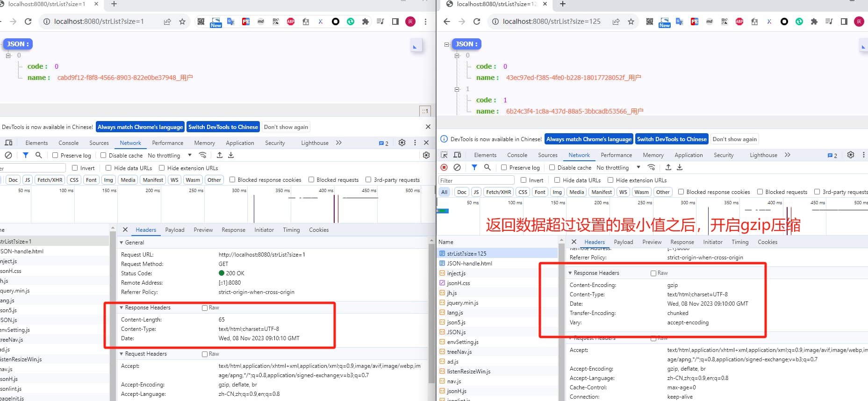Viewport: 868px width, 401px height.
Task: Open DevTools settings gear in left panel
Action: [x=402, y=143]
